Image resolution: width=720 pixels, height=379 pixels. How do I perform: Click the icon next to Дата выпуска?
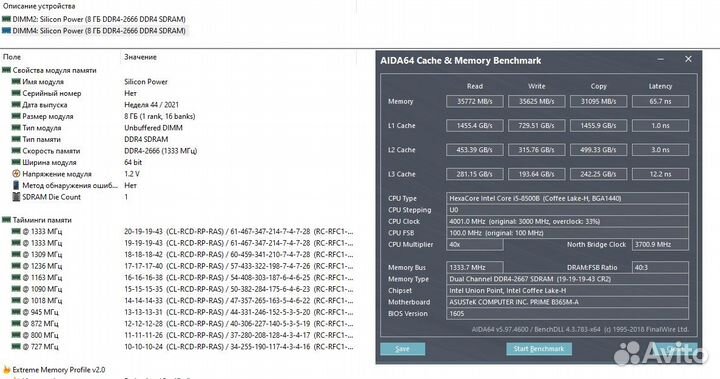coord(16,105)
